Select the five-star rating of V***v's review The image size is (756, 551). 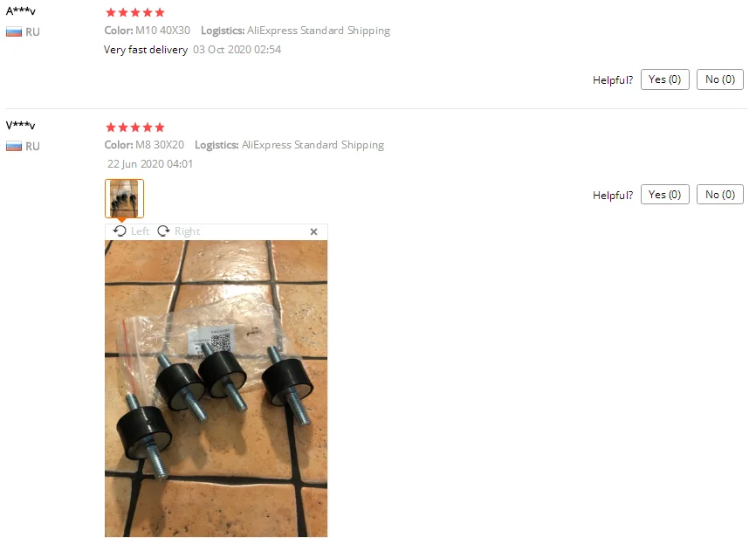135,127
